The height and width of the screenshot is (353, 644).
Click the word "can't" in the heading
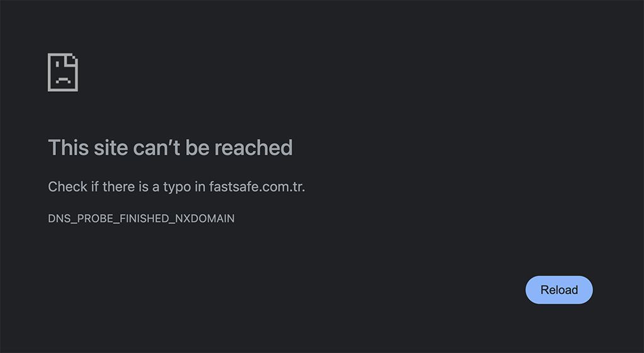157,147
